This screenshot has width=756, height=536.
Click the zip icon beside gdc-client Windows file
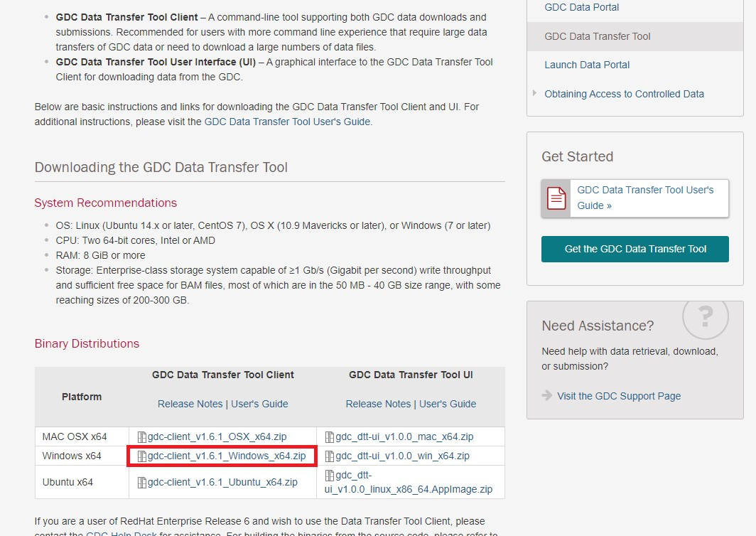(142, 456)
